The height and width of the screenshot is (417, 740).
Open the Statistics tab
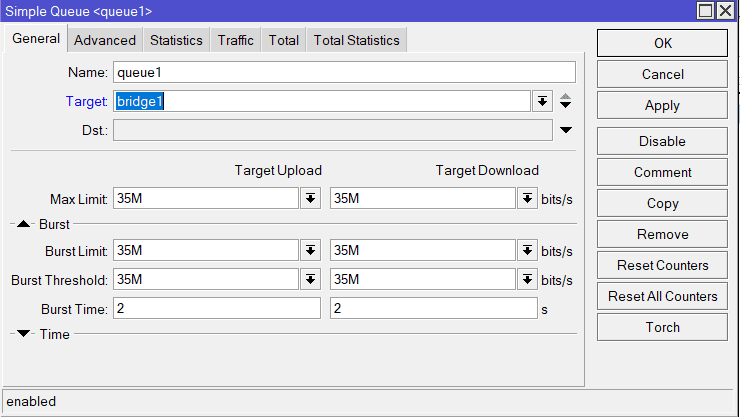coord(176,40)
